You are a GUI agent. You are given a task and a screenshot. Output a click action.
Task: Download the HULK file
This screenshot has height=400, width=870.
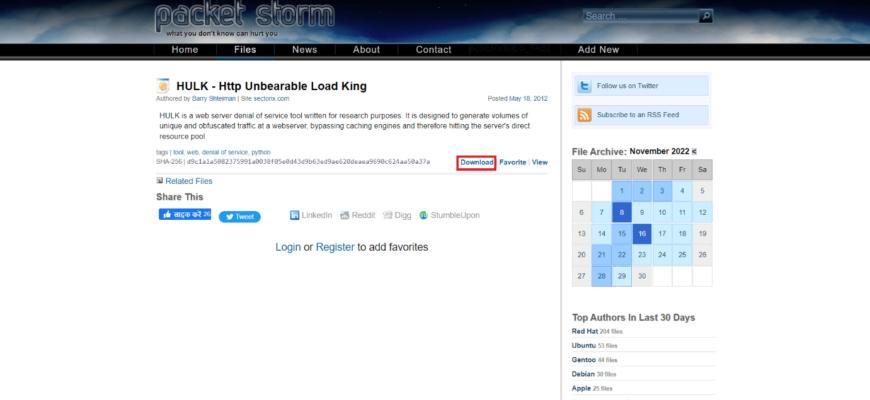[x=477, y=163]
